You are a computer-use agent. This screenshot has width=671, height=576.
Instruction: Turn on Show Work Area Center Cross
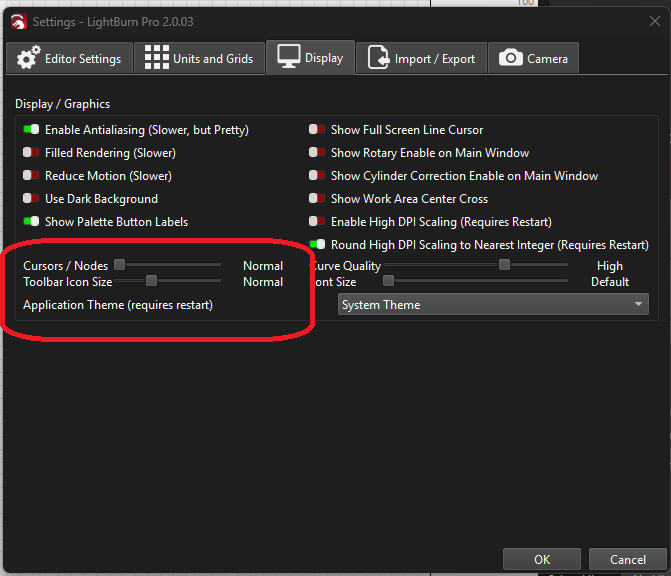tap(318, 199)
